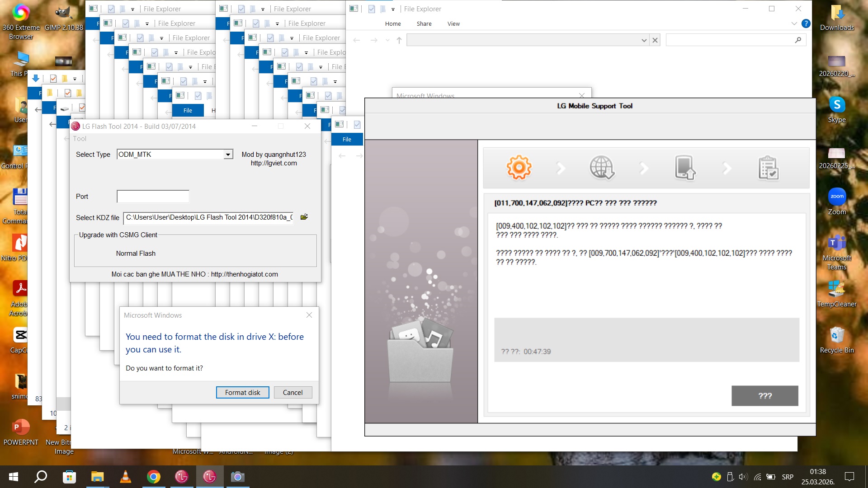This screenshot has width=868, height=488.
Task: Click the phone upload step icon
Action: click(684, 168)
